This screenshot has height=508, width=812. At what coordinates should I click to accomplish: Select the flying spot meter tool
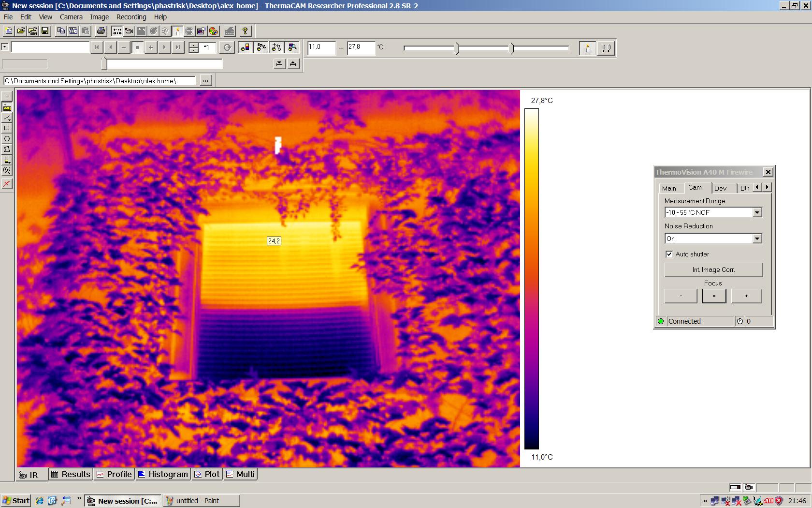[x=7, y=107]
